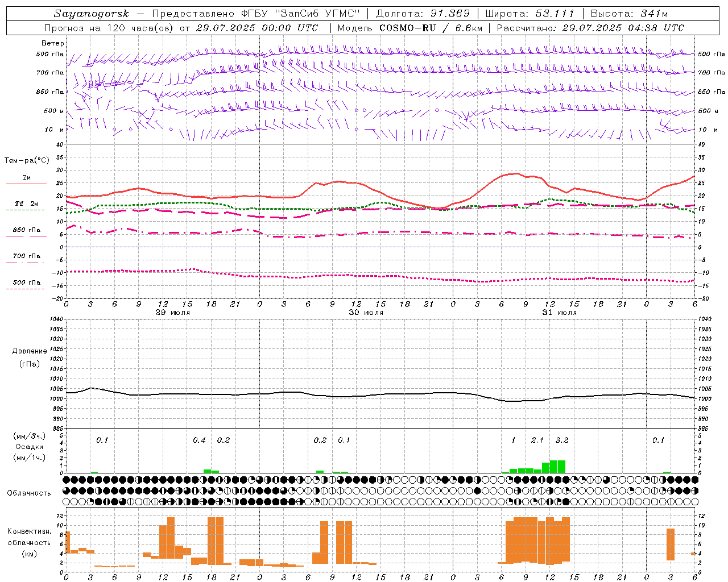This screenshot has width=728, height=582.
Task: Click "500 гПа" in the temperature legend
Action: (x=27, y=282)
